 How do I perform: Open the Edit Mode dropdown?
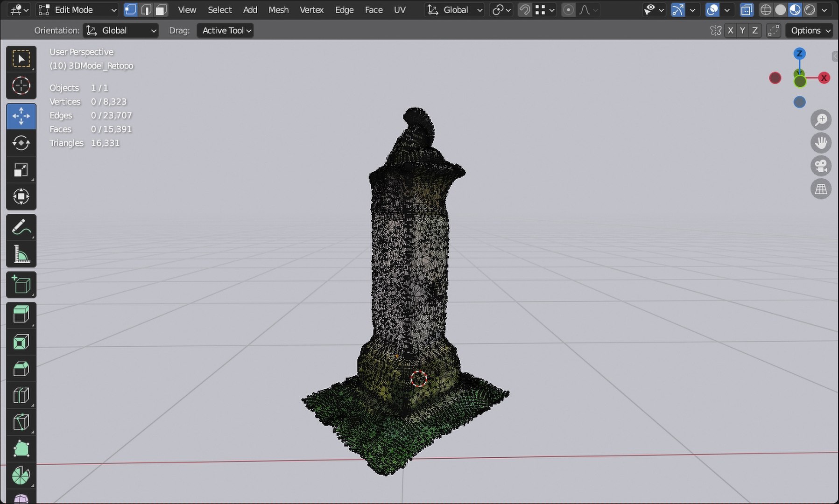coord(77,10)
